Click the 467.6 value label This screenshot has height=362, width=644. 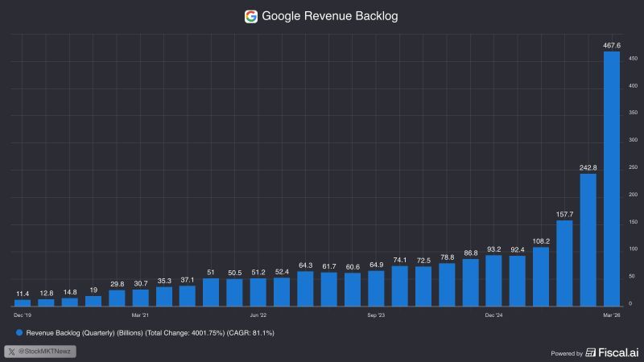click(x=612, y=46)
